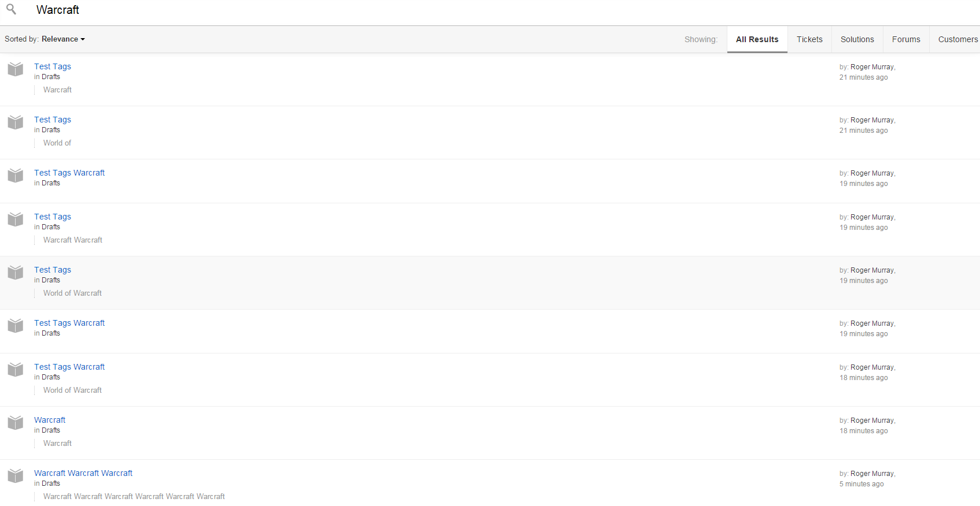Open Test Tags result with 'World of' snippet
This screenshot has height=506, width=980.
tap(53, 120)
